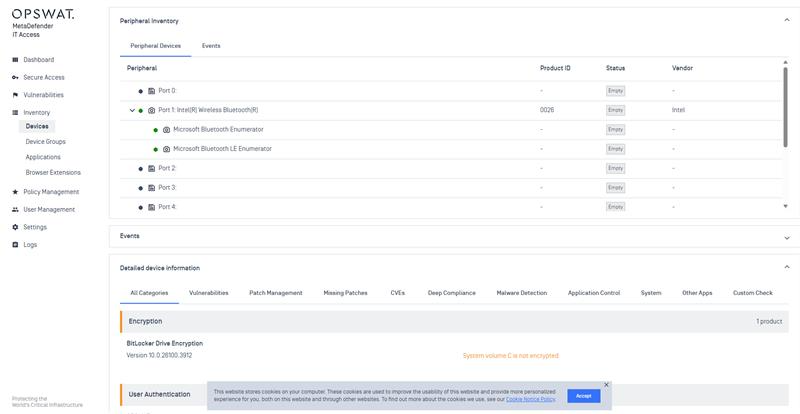Image resolution: width=800 pixels, height=414 pixels.
Task: Click the Encryption section header
Action: point(454,322)
